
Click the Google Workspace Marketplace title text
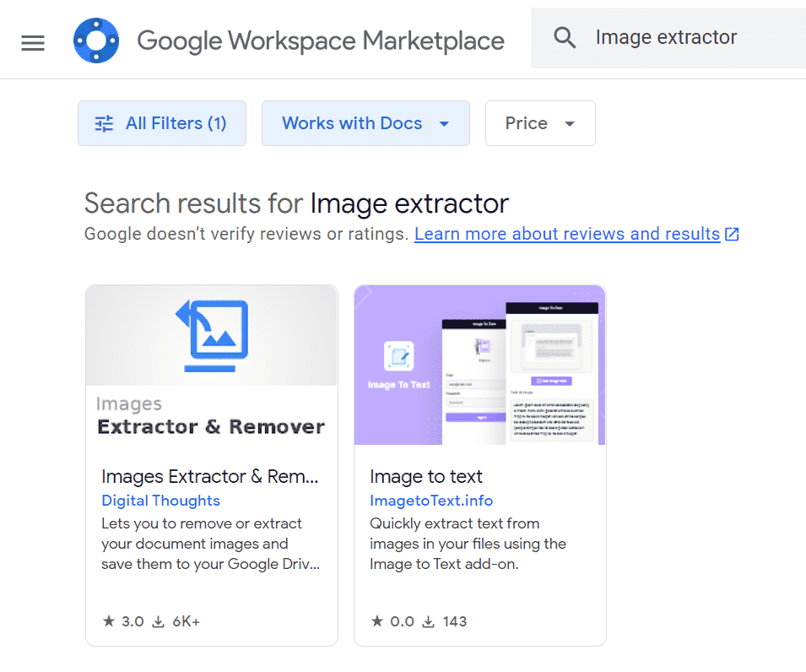321,41
